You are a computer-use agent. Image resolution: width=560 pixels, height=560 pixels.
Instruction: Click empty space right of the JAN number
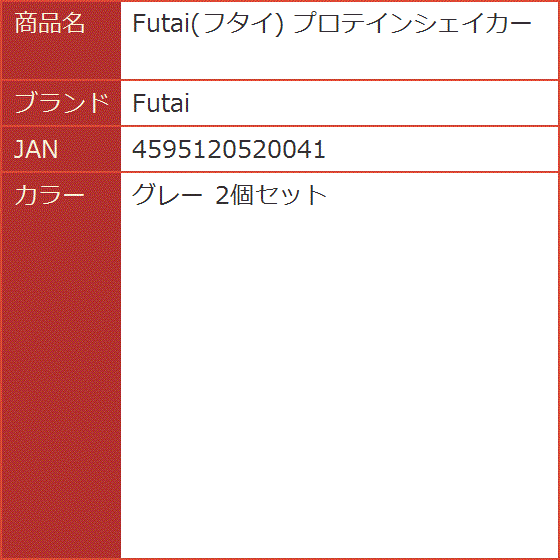(x=441, y=149)
